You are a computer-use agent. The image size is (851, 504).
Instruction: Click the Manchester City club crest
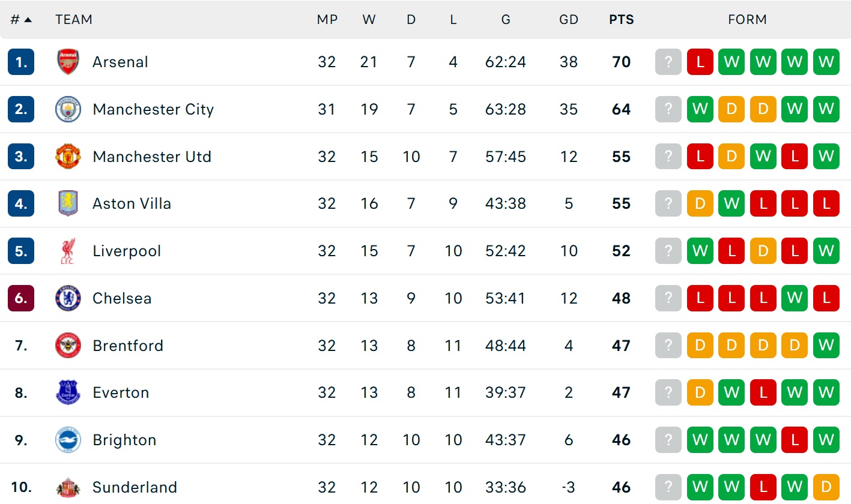(x=68, y=109)
